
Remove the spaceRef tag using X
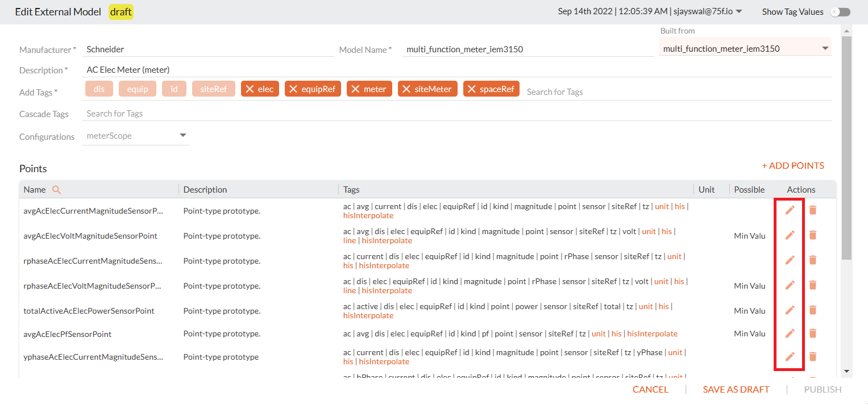click(471, 89)
